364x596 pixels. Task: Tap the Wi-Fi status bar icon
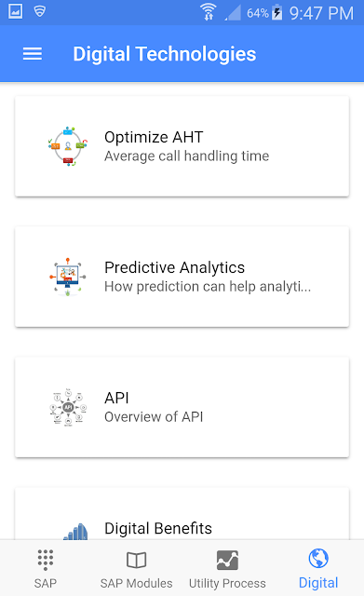(209, 12)
